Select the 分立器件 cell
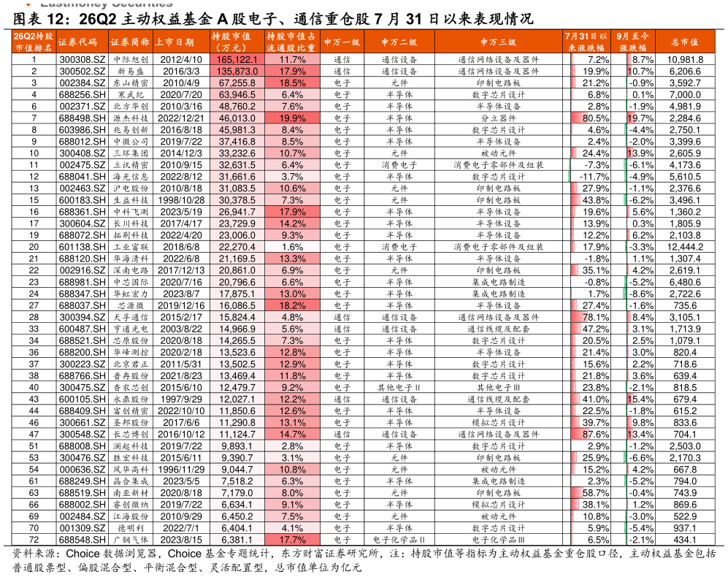 [x=498, y=118]
